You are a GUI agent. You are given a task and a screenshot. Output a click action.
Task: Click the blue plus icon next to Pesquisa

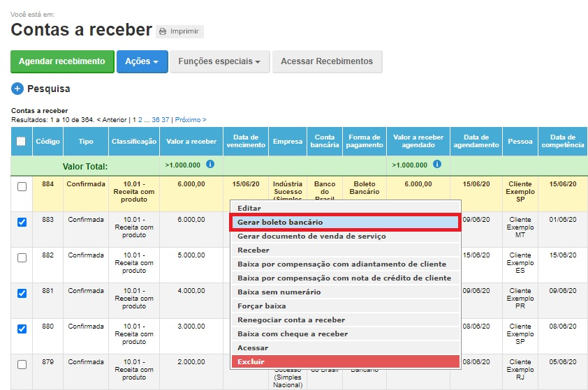click(x=17, y=89)
